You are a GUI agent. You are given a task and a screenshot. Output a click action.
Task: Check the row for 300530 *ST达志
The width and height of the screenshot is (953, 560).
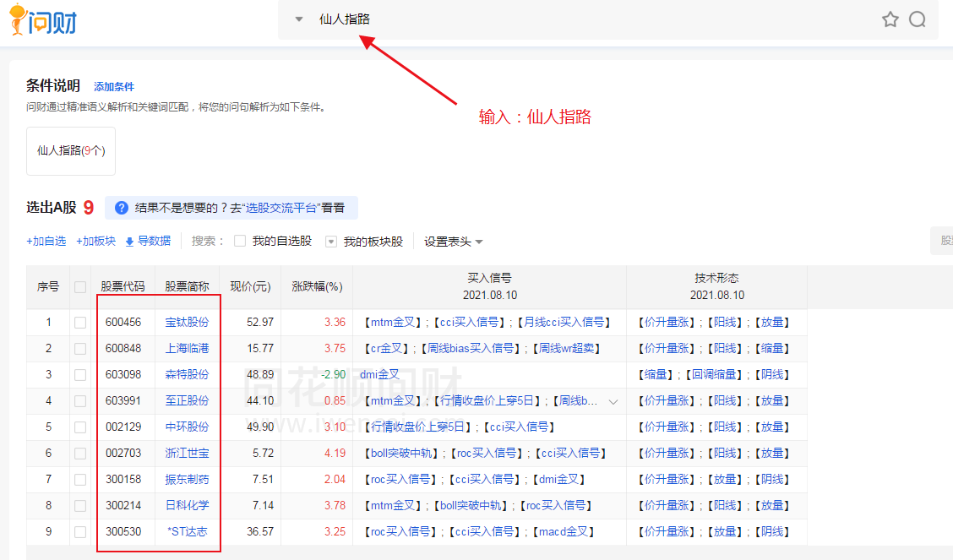point(79,531)
